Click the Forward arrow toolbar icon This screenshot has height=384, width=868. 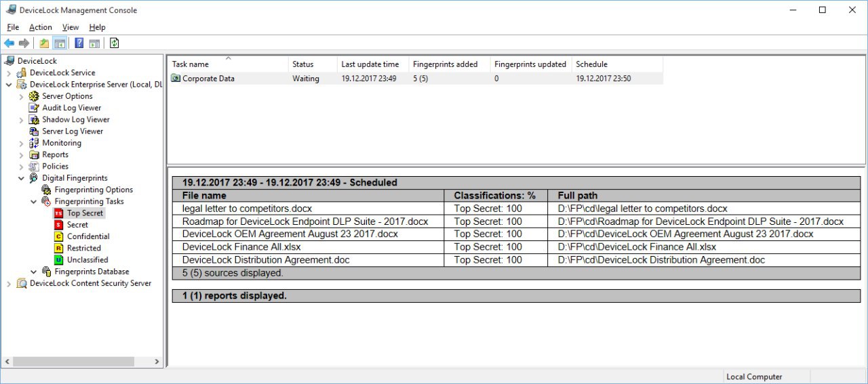coord(24,43)
